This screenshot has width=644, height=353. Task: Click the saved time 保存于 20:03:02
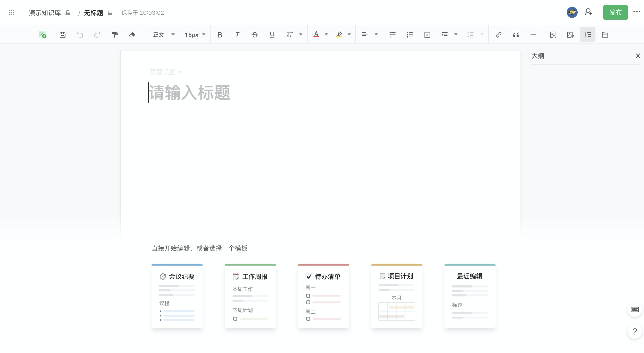[x=143, y=13]
